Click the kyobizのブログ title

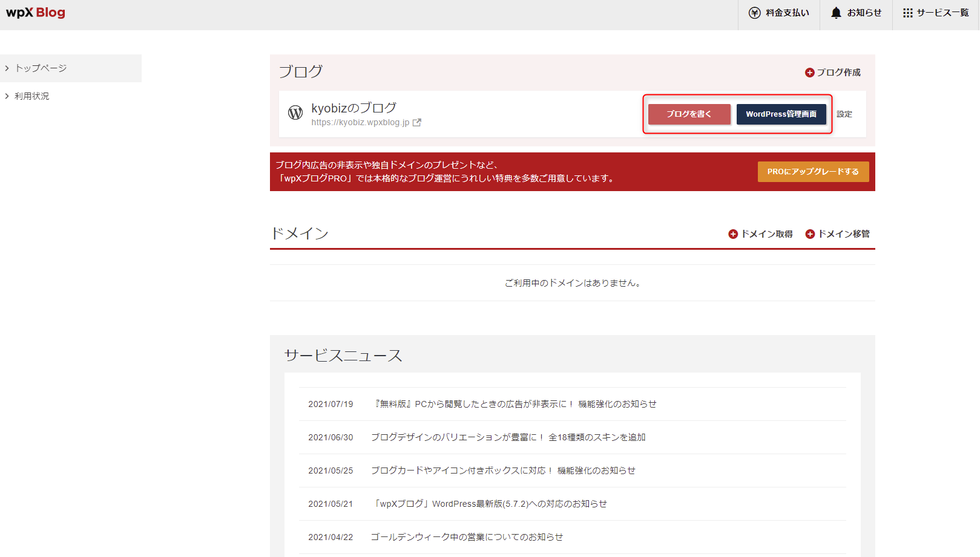click(x=354, y=108)
